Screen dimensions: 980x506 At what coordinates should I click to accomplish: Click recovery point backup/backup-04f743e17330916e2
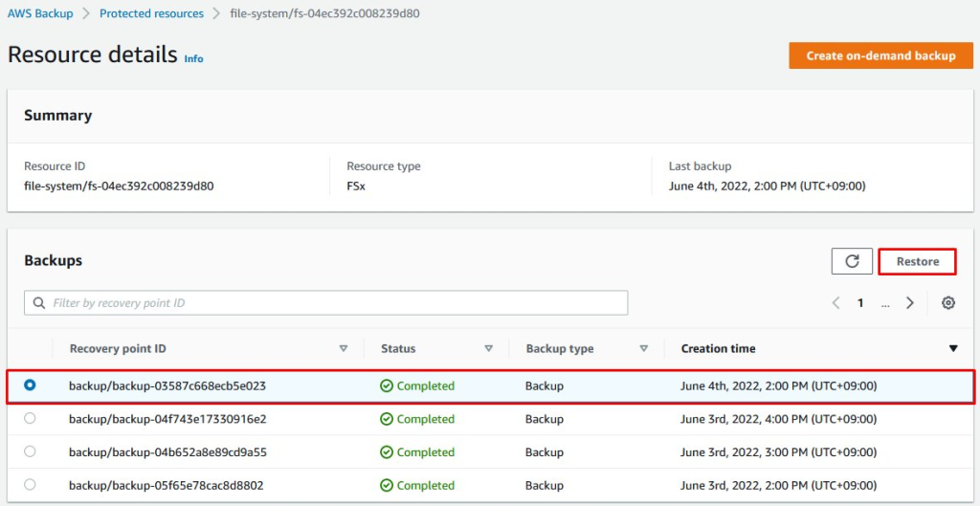[x=167, y=419]
